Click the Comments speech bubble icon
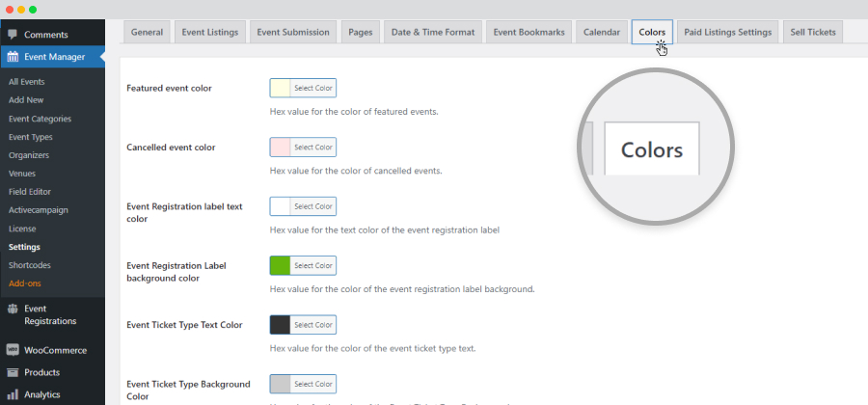 [13, 35]
